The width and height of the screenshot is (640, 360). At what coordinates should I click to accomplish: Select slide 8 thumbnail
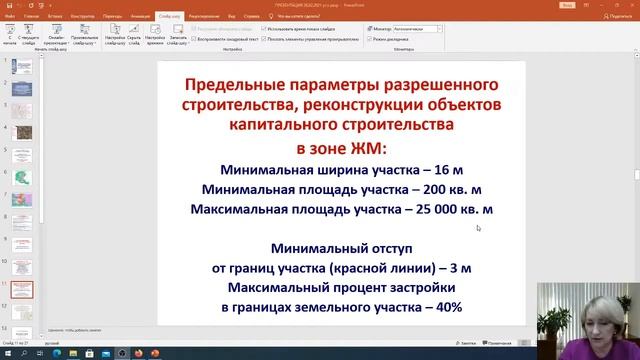click(x=22, y=222)
